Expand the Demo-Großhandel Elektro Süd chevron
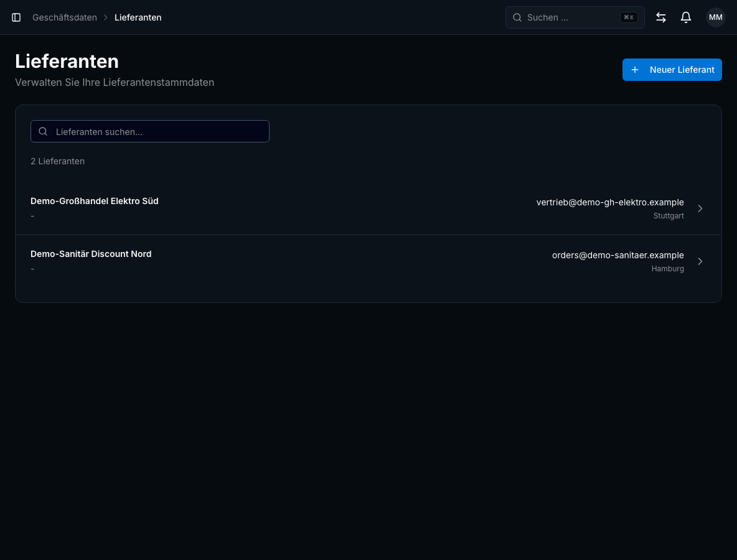This screenshot has height=560, width=737. [700, 208]
